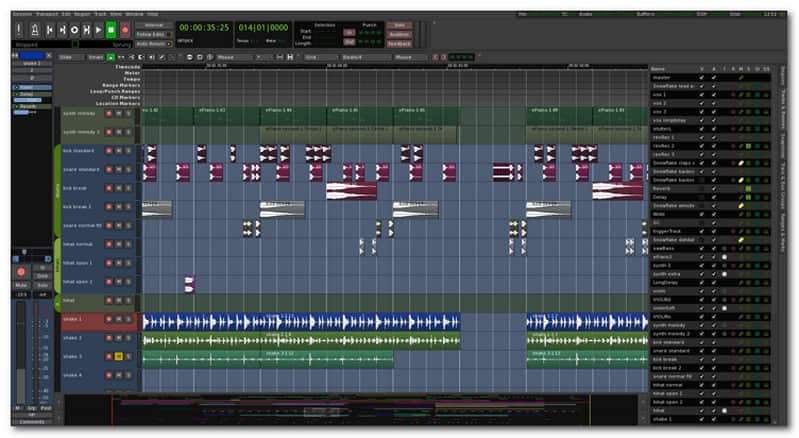Open the Track menu
The image size is (799, 438).
pos(100,14)
